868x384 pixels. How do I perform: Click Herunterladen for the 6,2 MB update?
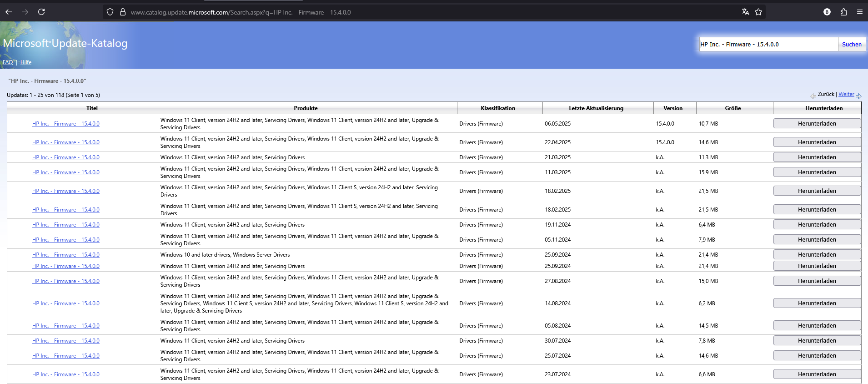coord(817,303)
